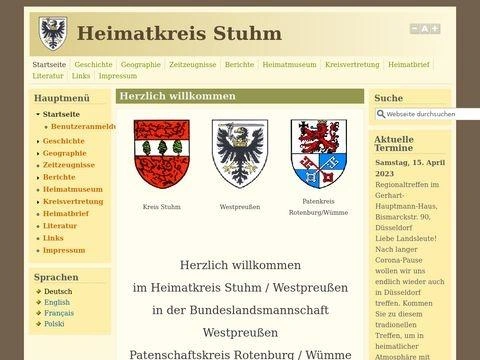Switch language to Français
Viewport: 480px width, 360px height.
click(59, 313)
